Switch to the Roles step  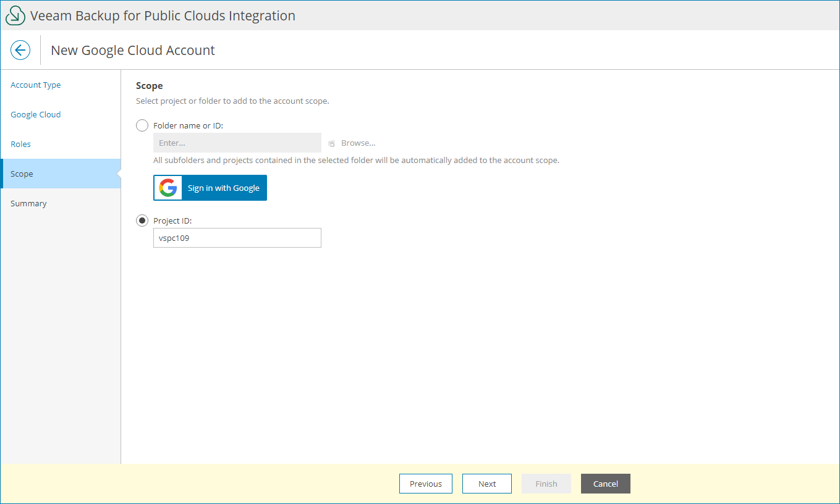tap(21, 144)
